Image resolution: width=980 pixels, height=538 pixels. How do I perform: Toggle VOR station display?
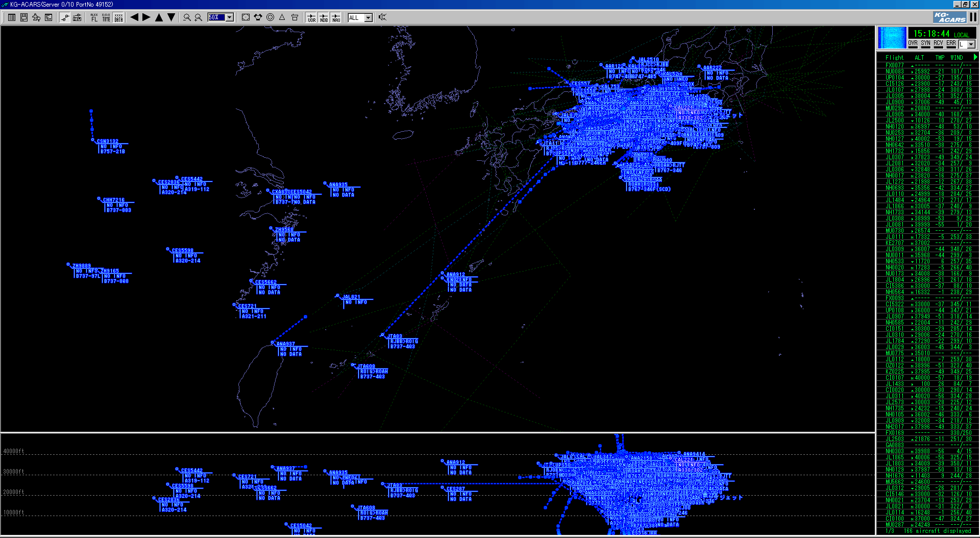pyautogui.click(x=311, y=17)
